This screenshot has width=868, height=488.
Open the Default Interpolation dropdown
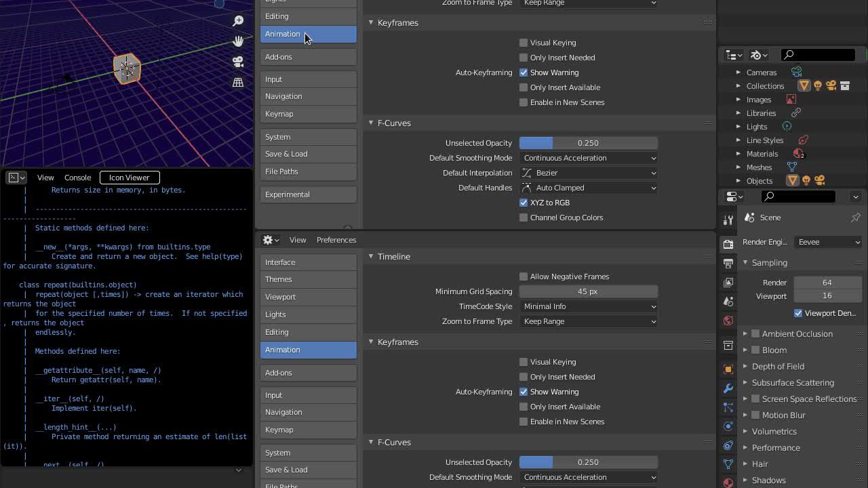(x=588, y=173)
